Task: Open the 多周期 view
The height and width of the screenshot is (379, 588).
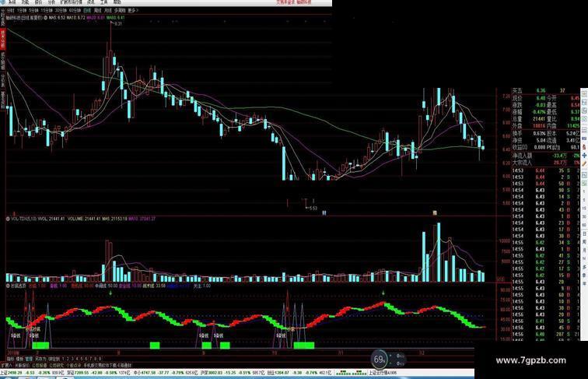Action: coord(120,11)
